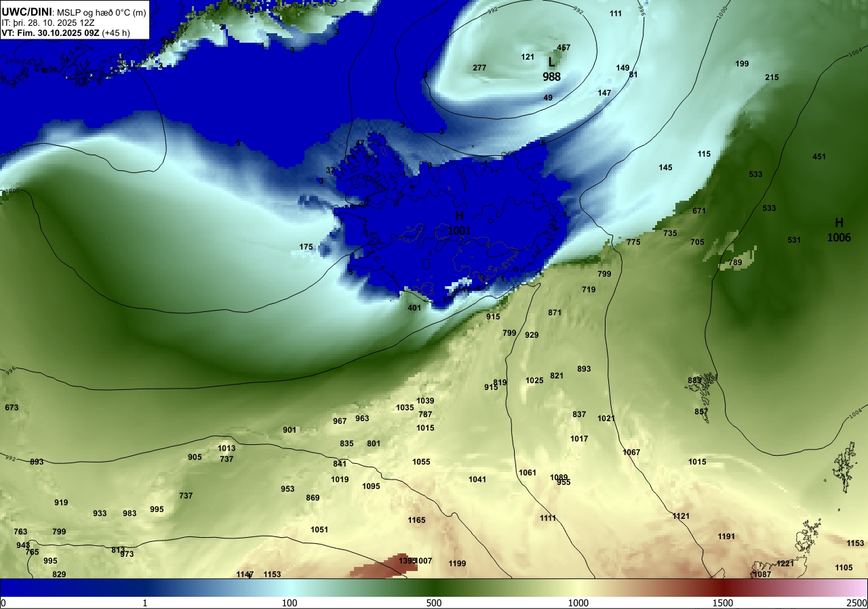Click the 451 height value
The height and width of the screenshot is (609, 868).
point(819,157)
